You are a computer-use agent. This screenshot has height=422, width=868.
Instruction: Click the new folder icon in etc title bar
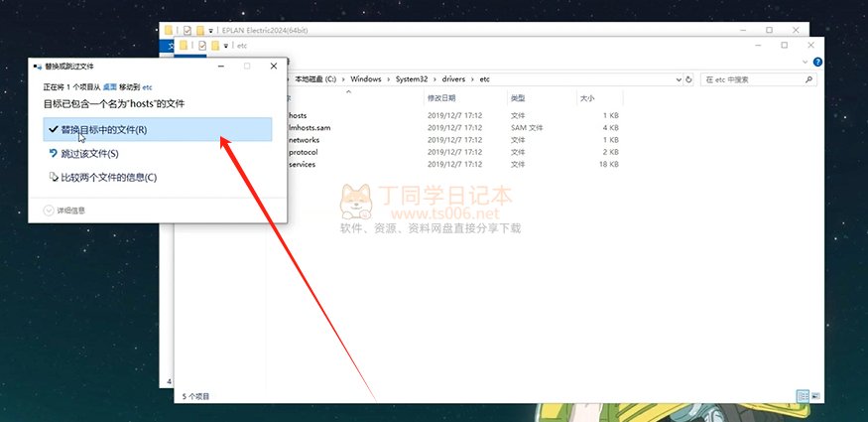215,46
